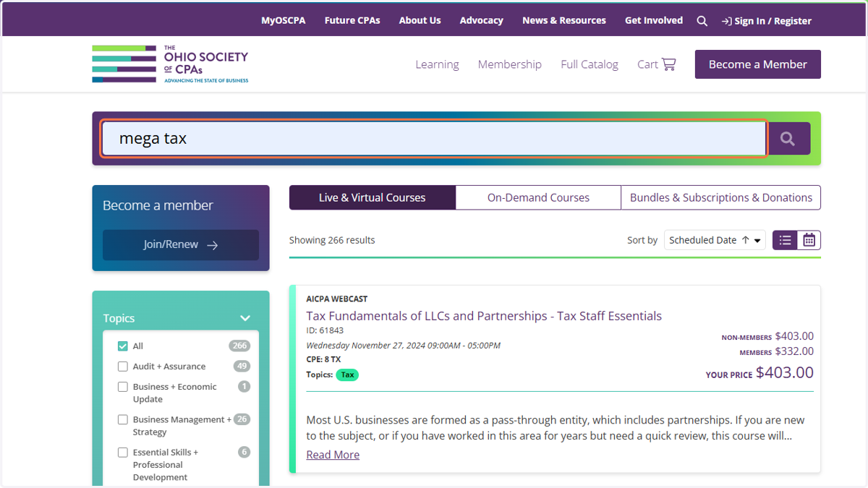Viewport: 868px width, 488px height.
Task: Click the Join/Renew button
Action: 181,245
